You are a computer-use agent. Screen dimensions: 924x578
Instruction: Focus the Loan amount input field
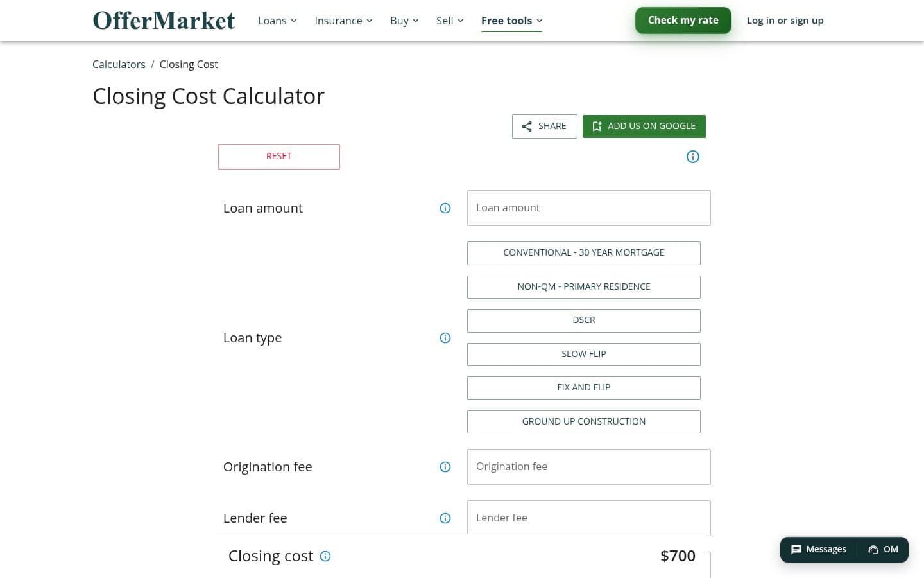point(589,208)
